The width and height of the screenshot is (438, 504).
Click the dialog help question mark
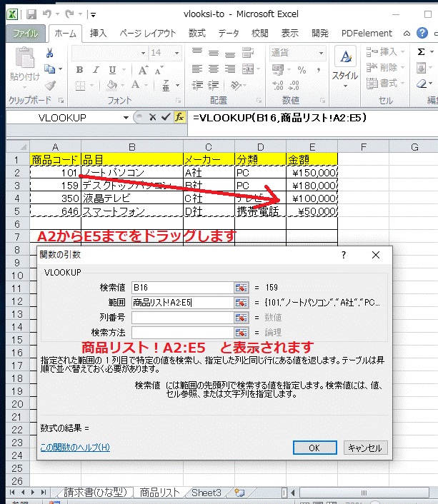pyautogui.click(x=343, y=255)
